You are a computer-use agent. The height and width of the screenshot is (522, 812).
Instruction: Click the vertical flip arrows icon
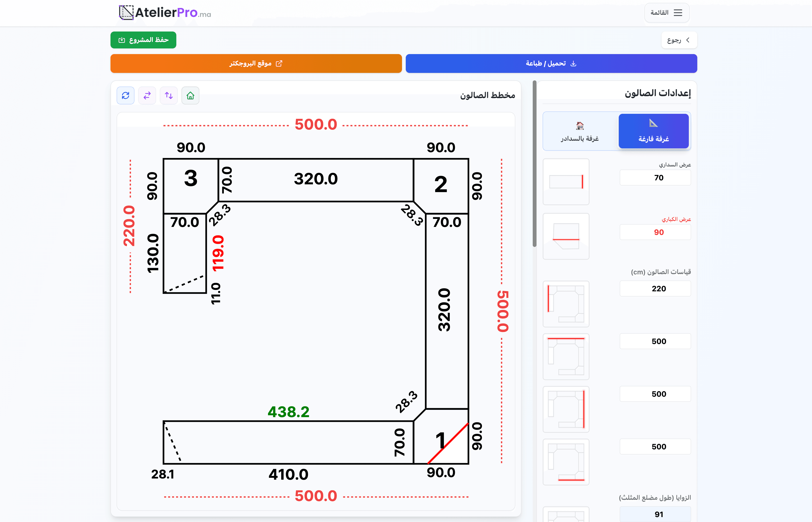pos(169,96)
